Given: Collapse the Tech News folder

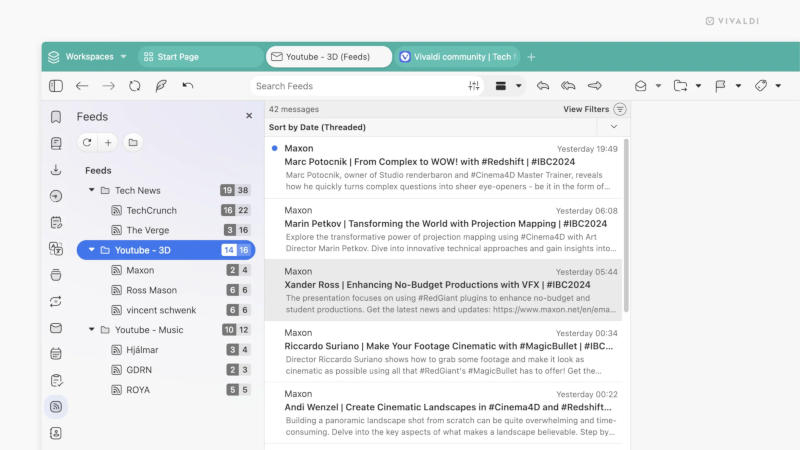Looking at the screenshot, I should coord(92,190).
